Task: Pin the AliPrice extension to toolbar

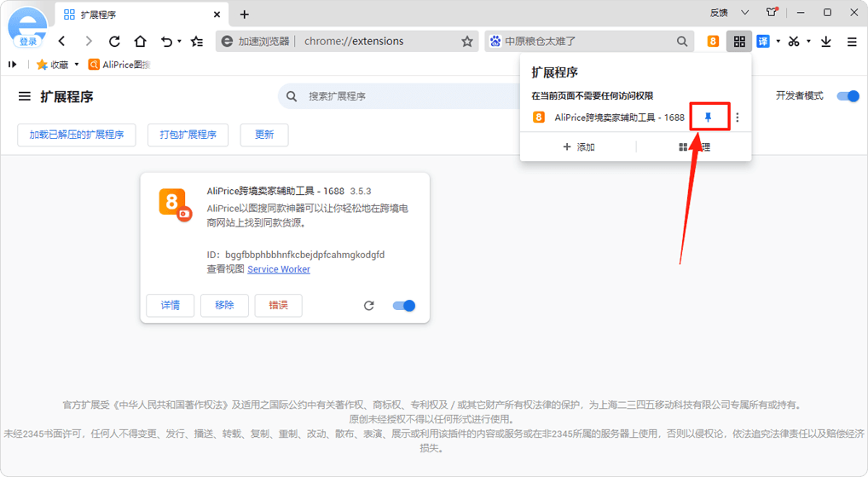Action: (708, 118)
